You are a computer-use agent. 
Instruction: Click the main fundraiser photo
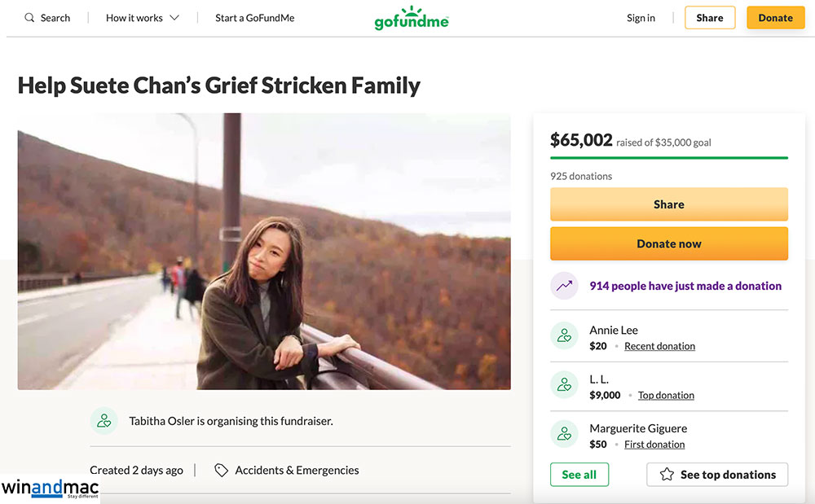tap(264, 251)
